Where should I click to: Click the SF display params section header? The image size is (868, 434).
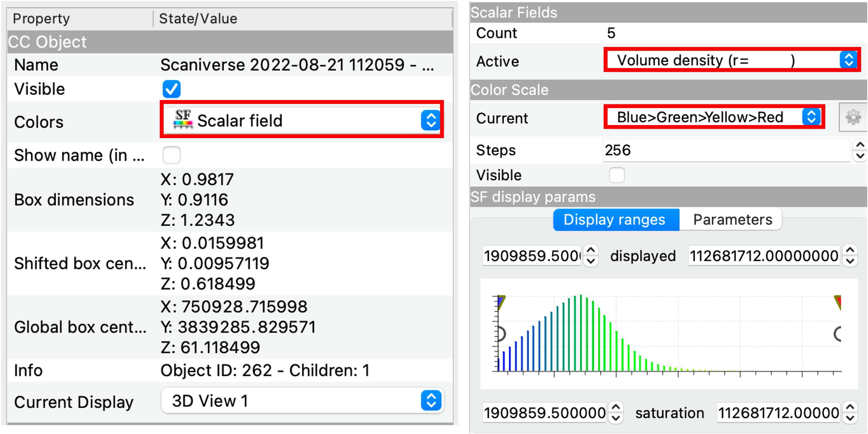669,197
